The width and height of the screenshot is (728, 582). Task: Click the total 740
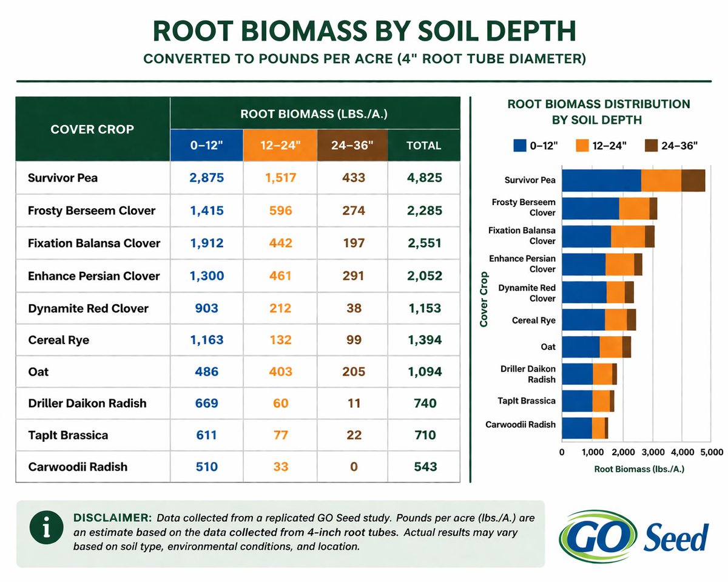coord(424,403)
